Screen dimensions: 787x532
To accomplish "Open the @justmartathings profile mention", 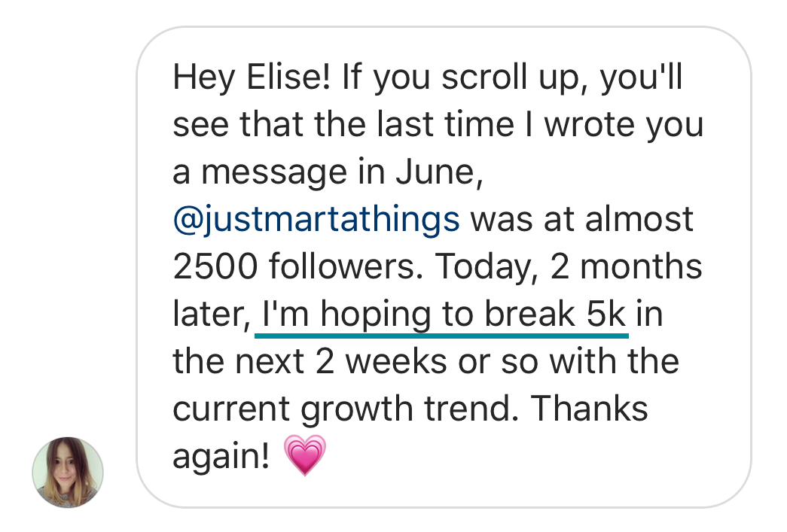I will (x=316, y=220).
